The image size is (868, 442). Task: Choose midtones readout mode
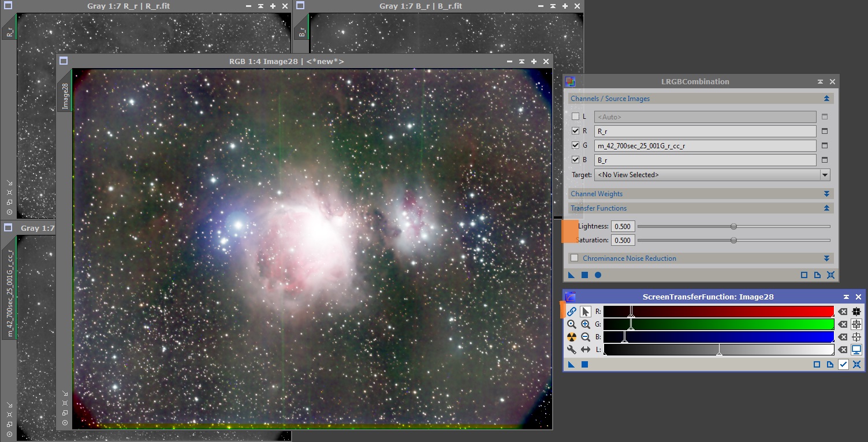(856, 324)
